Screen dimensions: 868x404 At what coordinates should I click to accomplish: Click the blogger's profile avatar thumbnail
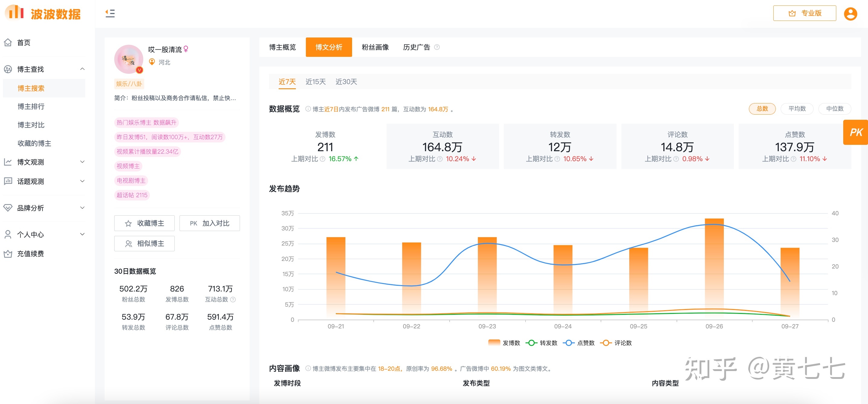[129, 59]
